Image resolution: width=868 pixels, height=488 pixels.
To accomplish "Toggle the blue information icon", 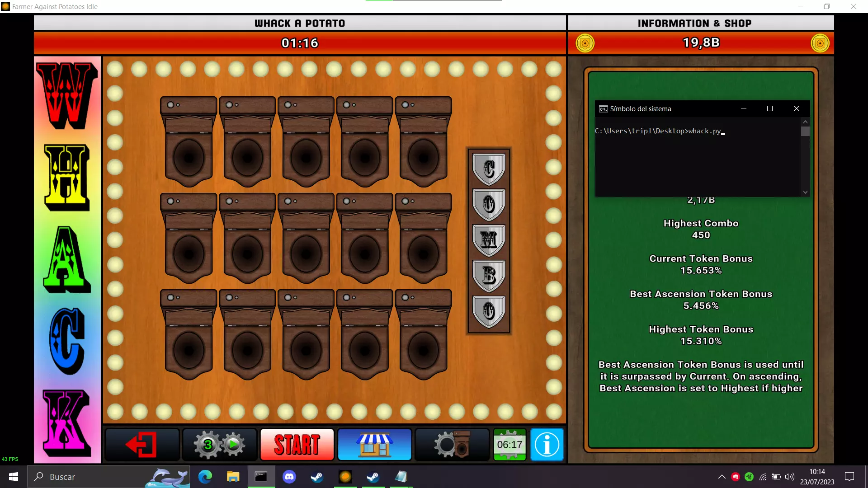I will coord(547,445).
